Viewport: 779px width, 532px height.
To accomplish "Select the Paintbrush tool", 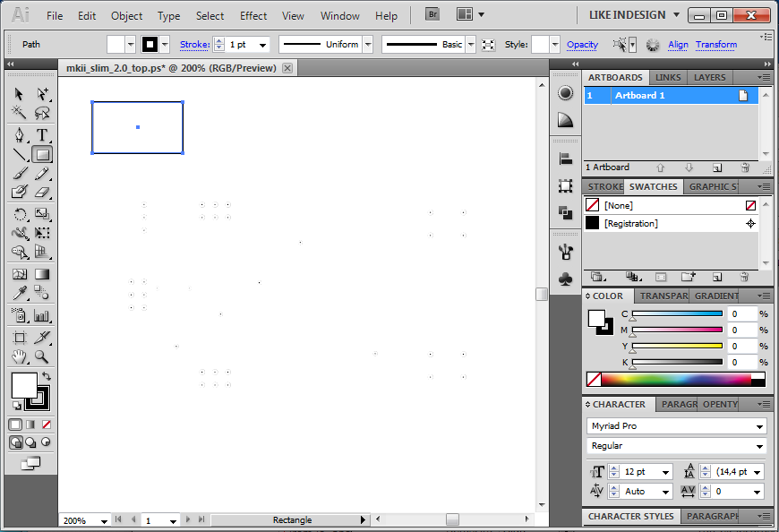I will (19, 174).
